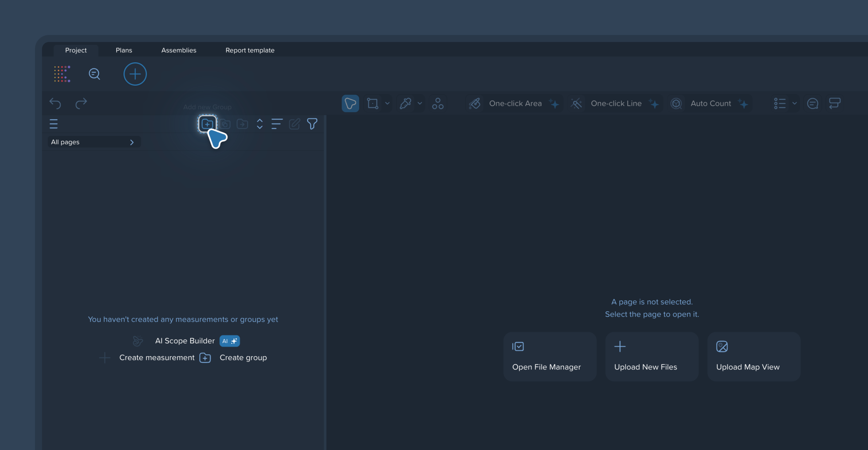Toggle expand/collapse all groups arrows
The image size is (868, 450).
click(x=259, y=124)
